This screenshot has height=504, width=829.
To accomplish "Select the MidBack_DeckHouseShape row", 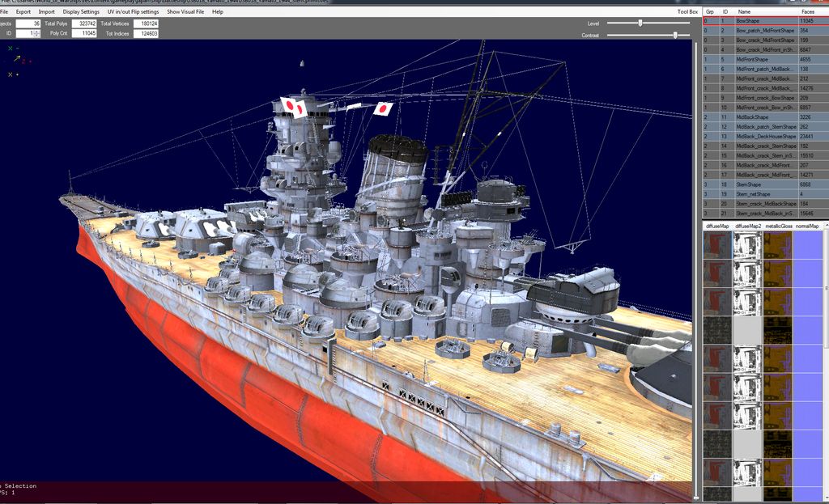I will [x=765, y=137].
